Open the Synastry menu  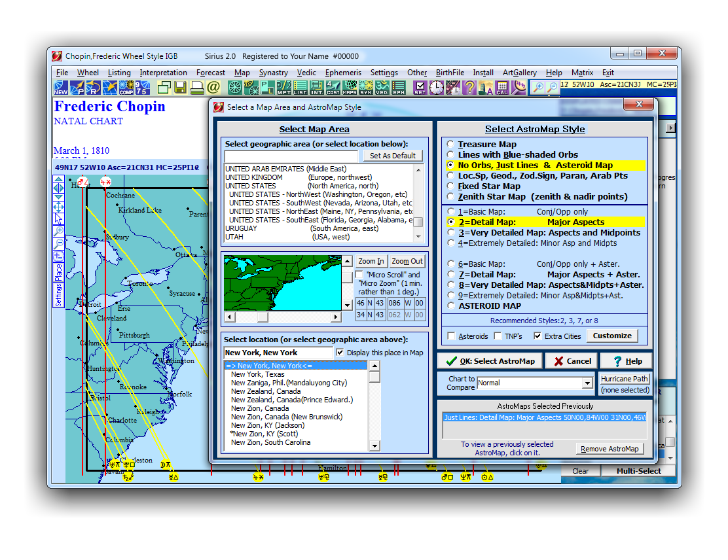click(274, 73)
